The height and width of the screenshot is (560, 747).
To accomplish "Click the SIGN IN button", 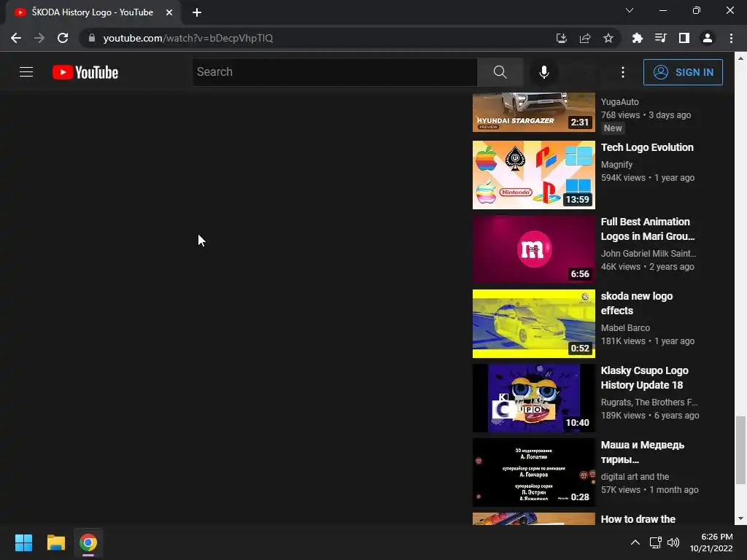I will click(683, 72).
